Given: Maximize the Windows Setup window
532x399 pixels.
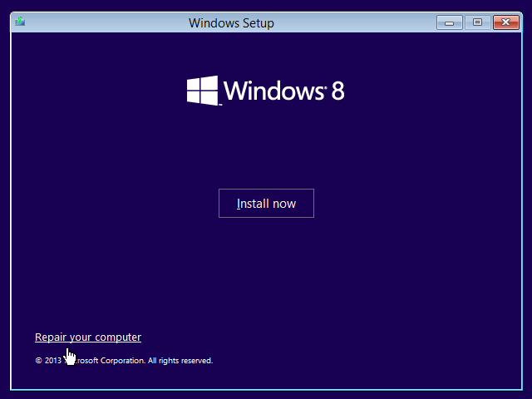Looking at the screenshot, I should tap(477, 22).
